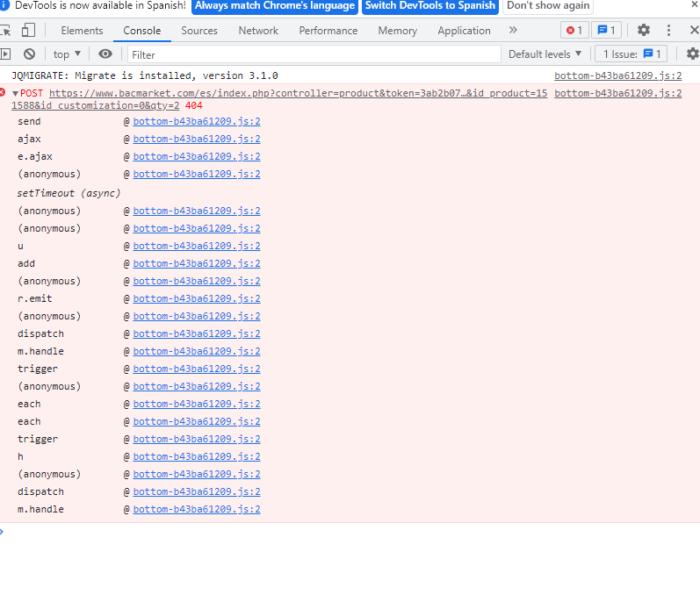Show the console sidebar icon
This screenshot has width=700, height=595.
coord(5,54)
